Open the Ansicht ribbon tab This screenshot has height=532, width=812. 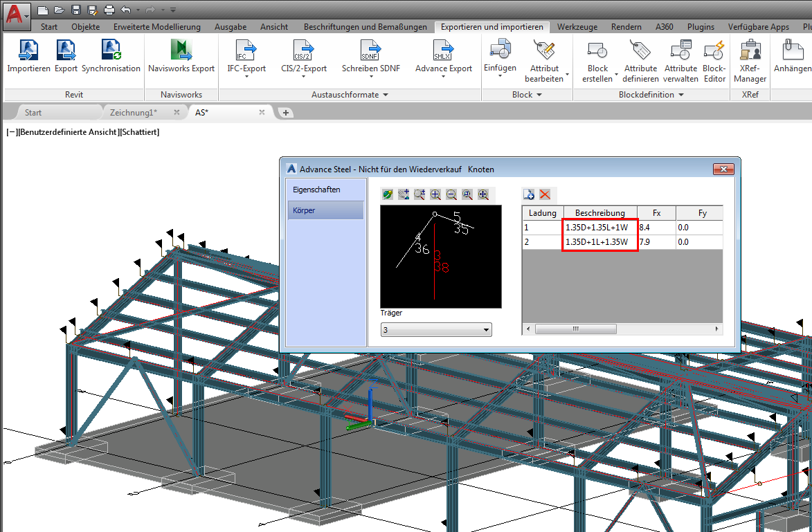coord(274,27)
